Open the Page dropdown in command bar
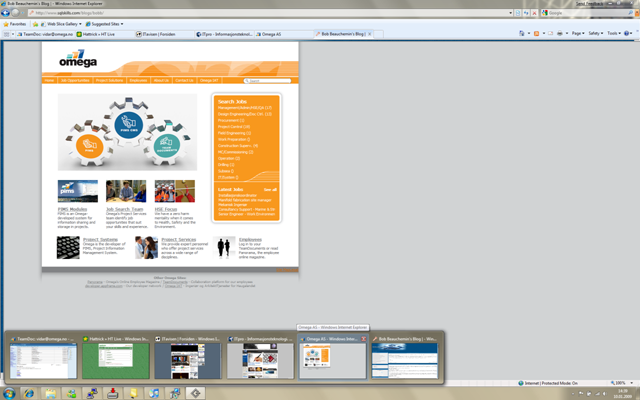The width and height of the screenshot is (640, 400). (577, 33)
